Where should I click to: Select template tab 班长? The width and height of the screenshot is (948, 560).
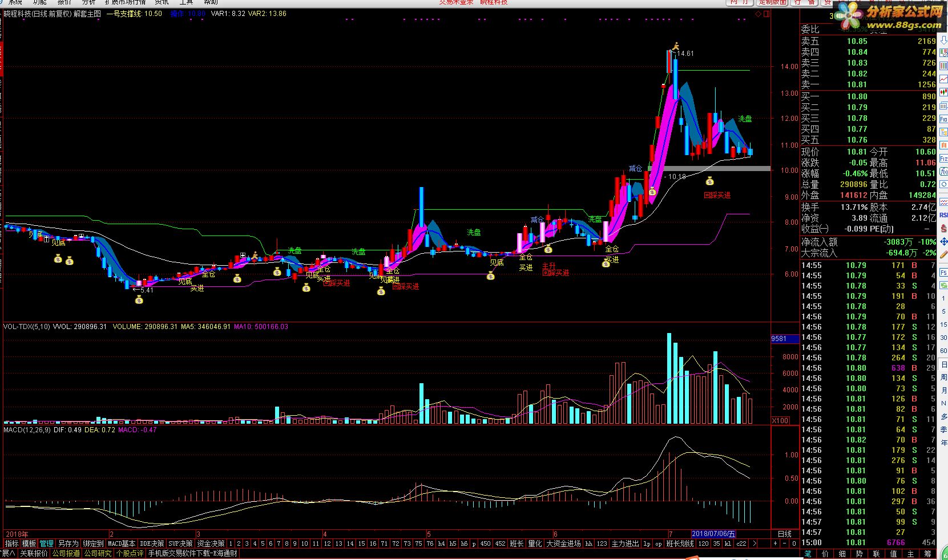[x=517, y=543]
